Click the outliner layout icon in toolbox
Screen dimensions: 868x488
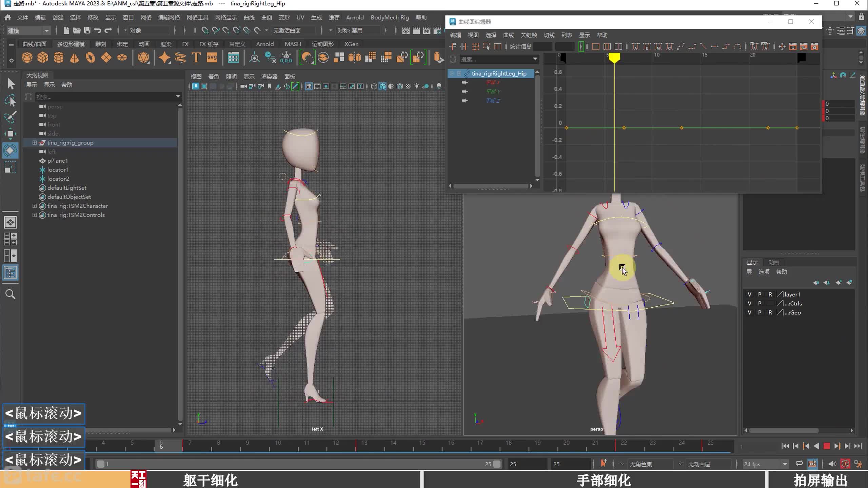(x=10, y=272)
